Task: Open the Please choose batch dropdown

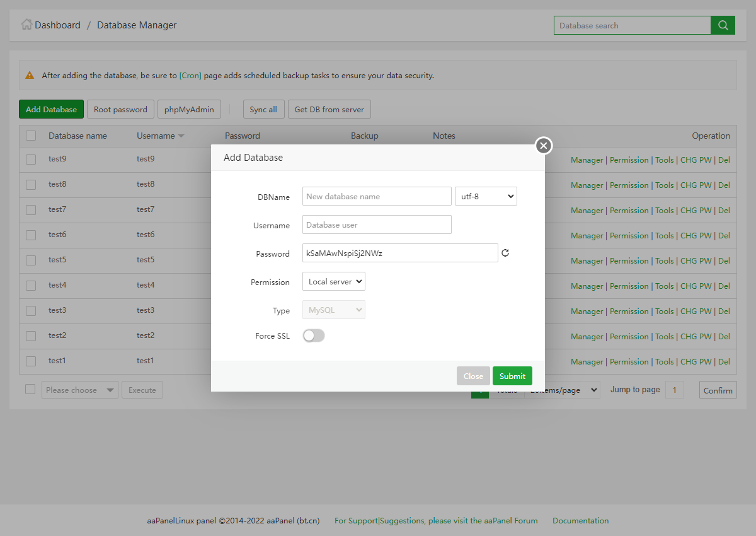Action: 80,390
